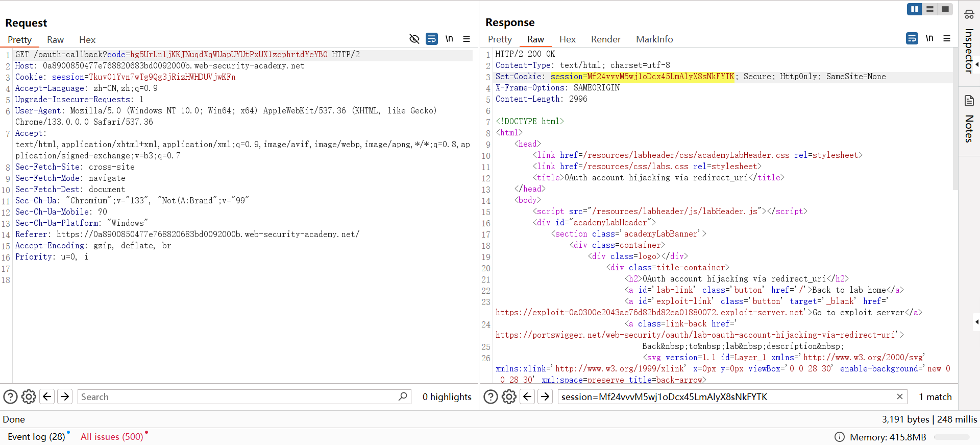
Task: Select top-bottom split layout icon
Action: pos(930,9)
